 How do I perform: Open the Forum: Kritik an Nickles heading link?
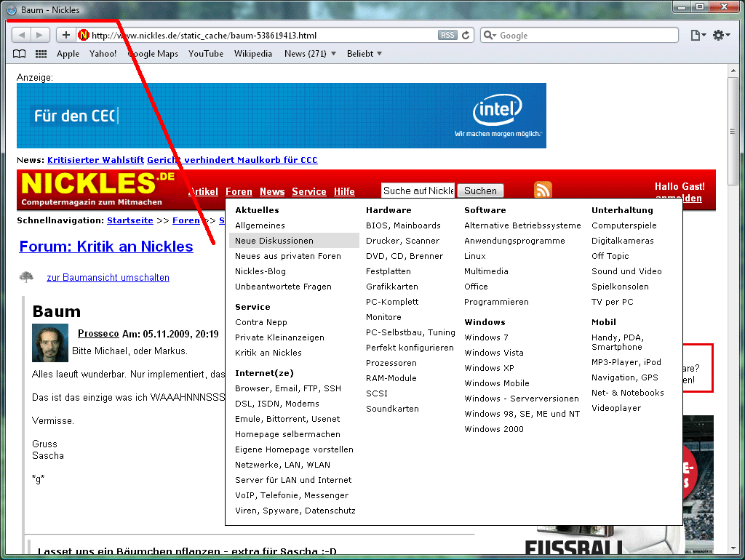[x=106, y=247]
